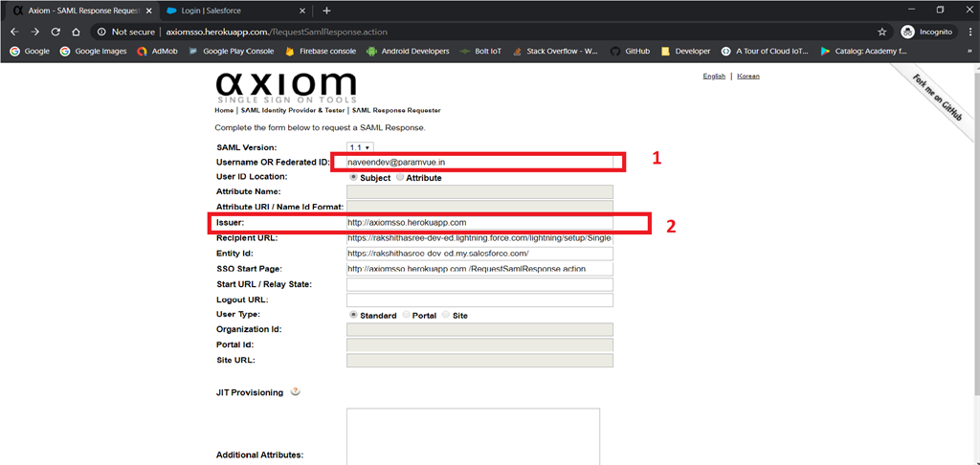Click the browser forward arrow

click(35, 32)
